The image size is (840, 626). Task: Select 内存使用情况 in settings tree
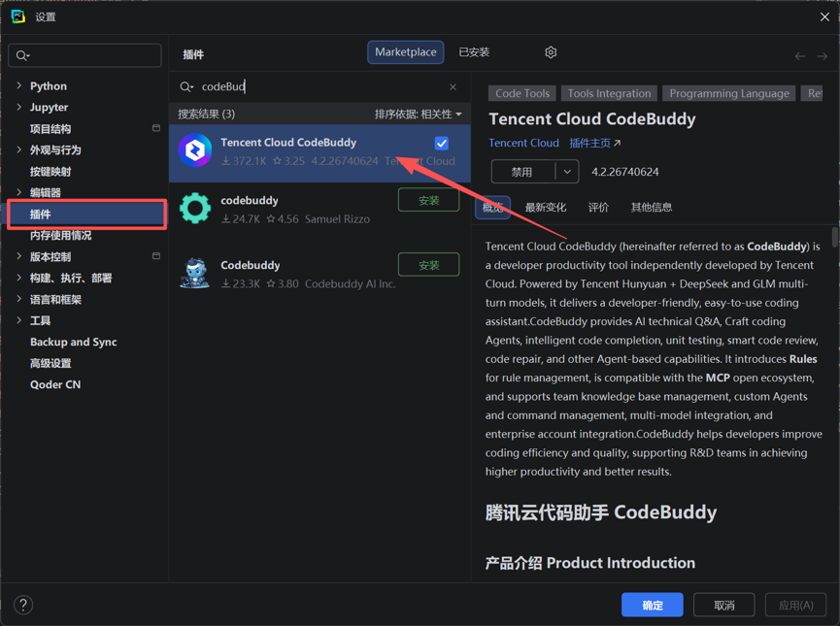point(60,235)
